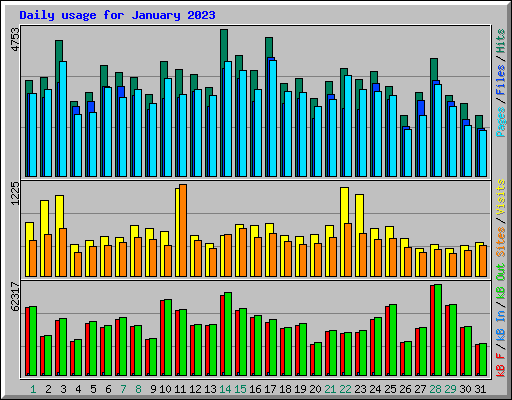Select day 5 label on the x-axis
The image size is (512, 400).
pos(93,389)
